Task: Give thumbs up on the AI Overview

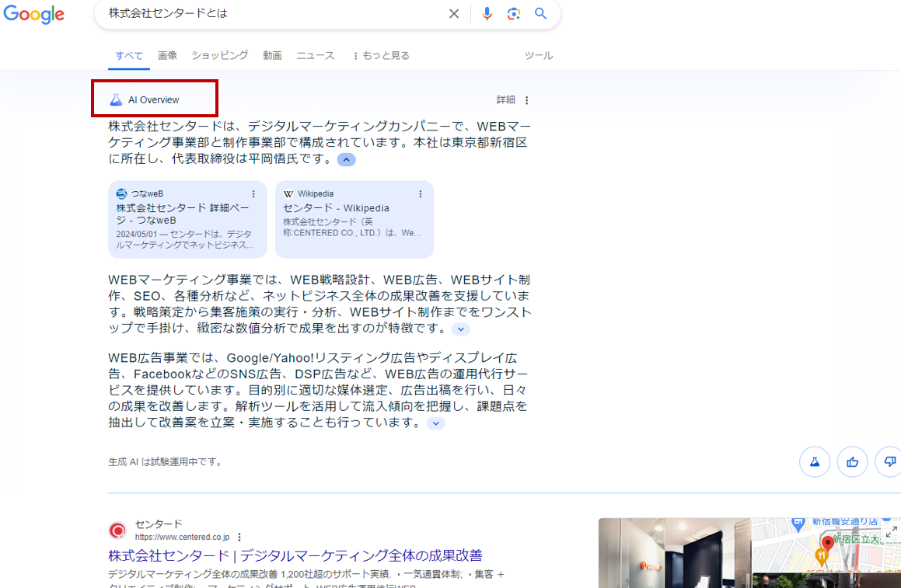Action: tap(852, 461)
